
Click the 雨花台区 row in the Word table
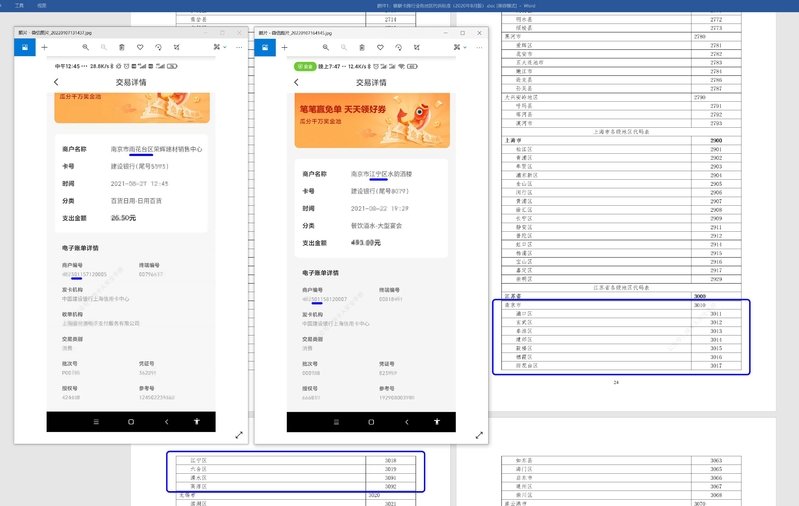(x=621, y=365)
